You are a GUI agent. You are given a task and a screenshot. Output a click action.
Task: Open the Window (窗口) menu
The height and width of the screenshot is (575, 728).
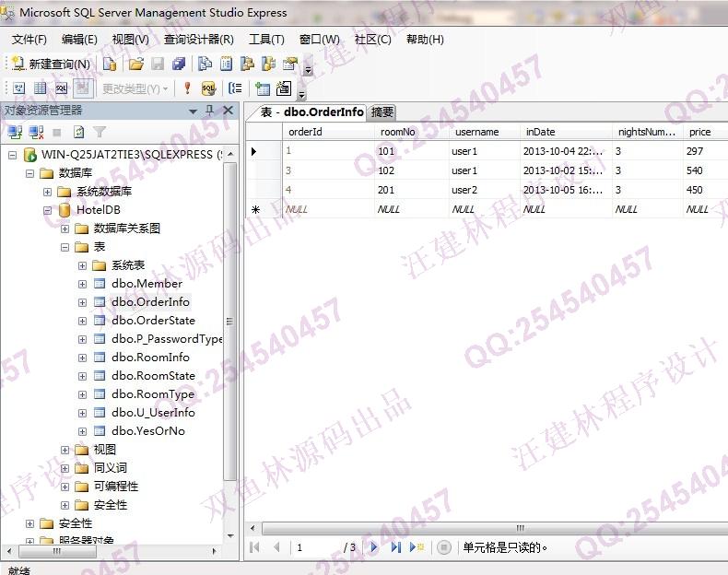coord(320,40)
